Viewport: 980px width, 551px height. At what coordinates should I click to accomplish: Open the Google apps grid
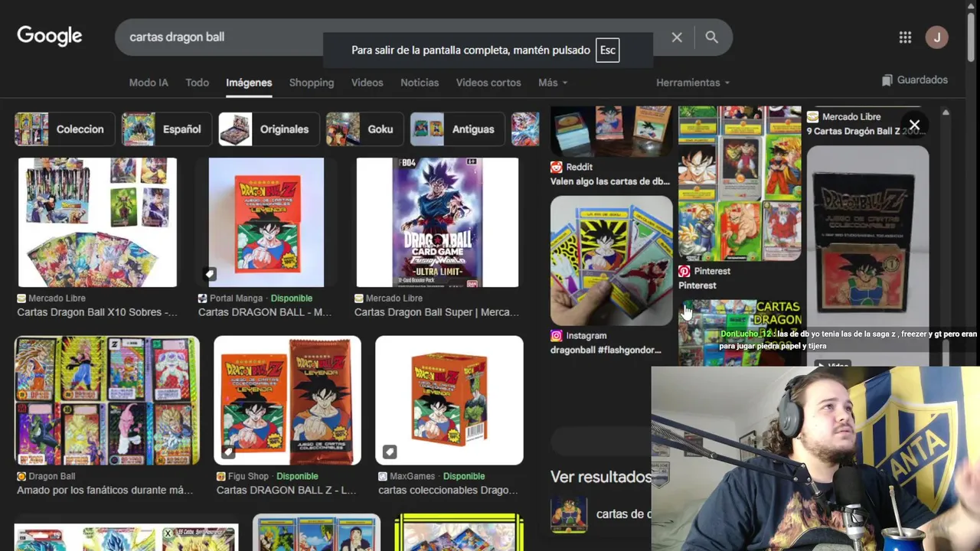point(905,37)
